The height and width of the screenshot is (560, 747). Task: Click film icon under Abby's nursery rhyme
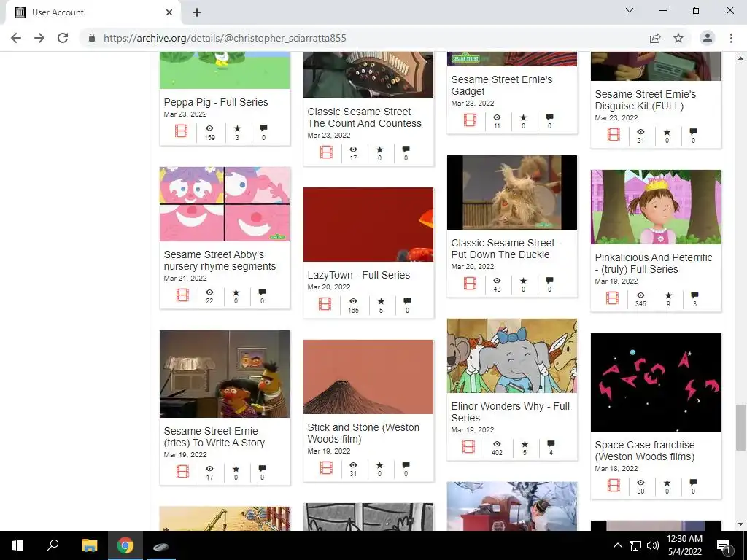tap(182, 295)
